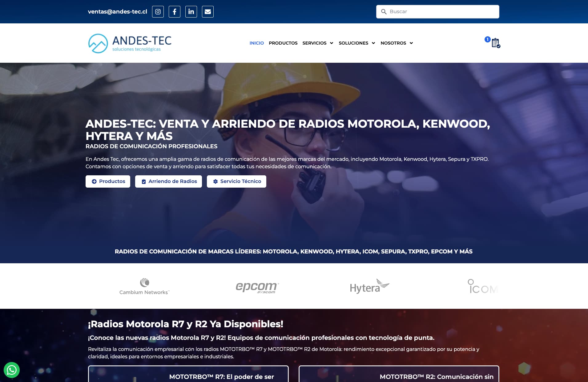
Task: Open the shopping cart clipboard icon
Action: [x=495, y=43]
